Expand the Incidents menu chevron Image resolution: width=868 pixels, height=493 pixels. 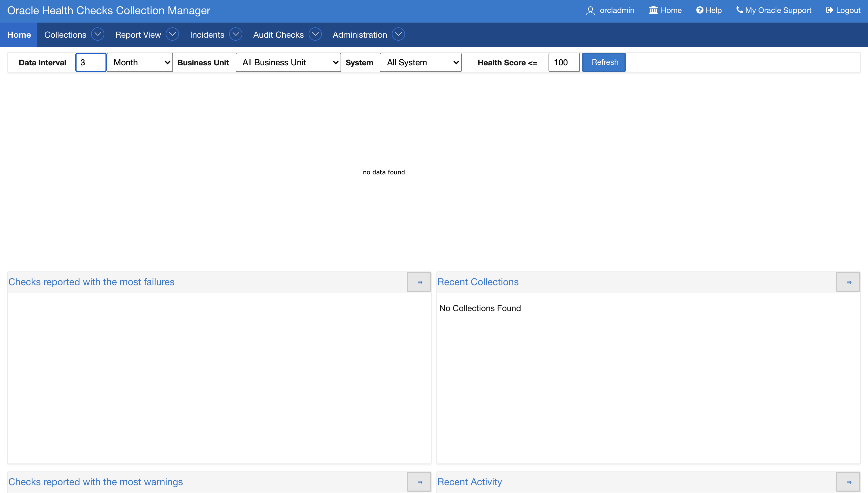[235, 34]
